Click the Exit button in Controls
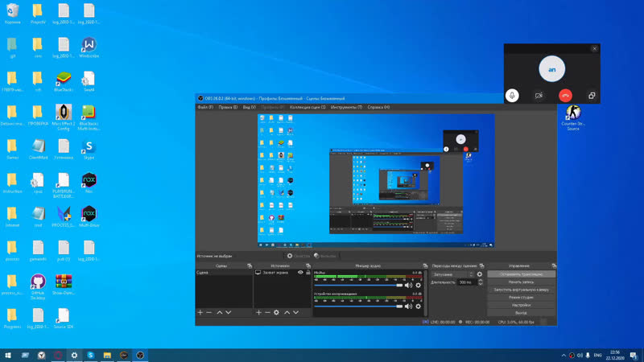644x362 pixels. 521,313
